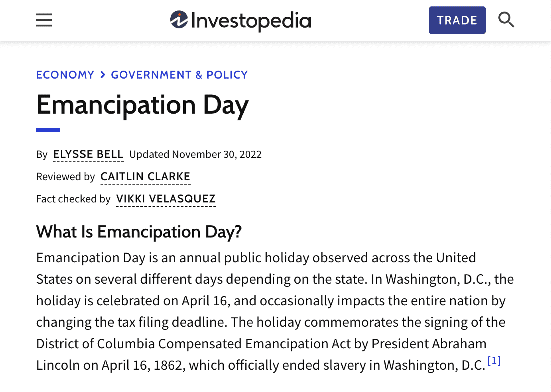Click the breadcrumb chevron arrow
This screenshot has width=551, height=392.
pos(103,75)
